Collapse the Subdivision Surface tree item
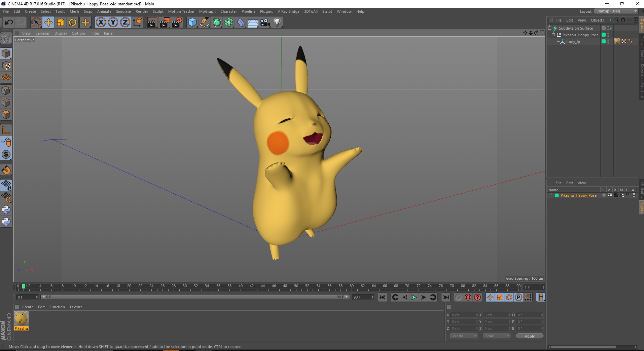This screenshot has height=351, width=644. (x=550, y=28)
